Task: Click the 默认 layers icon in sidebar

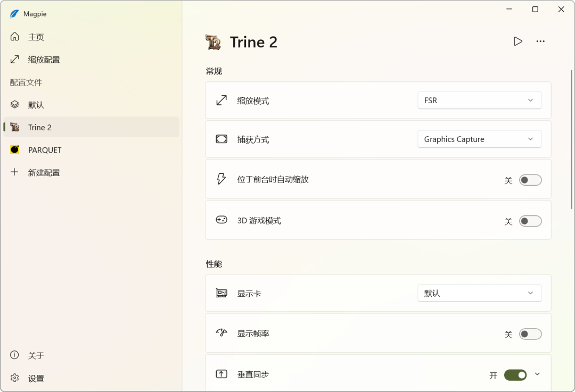Action: tap(15, 105)
